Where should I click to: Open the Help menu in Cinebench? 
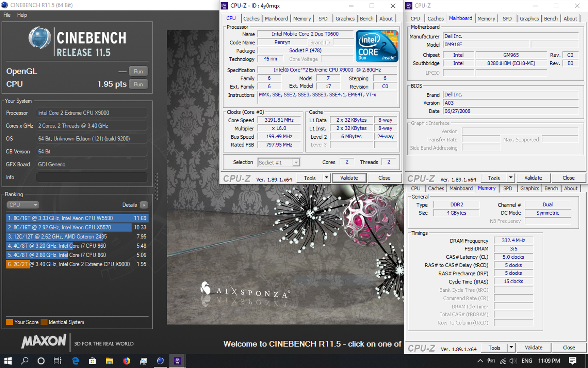click(22, 15)
